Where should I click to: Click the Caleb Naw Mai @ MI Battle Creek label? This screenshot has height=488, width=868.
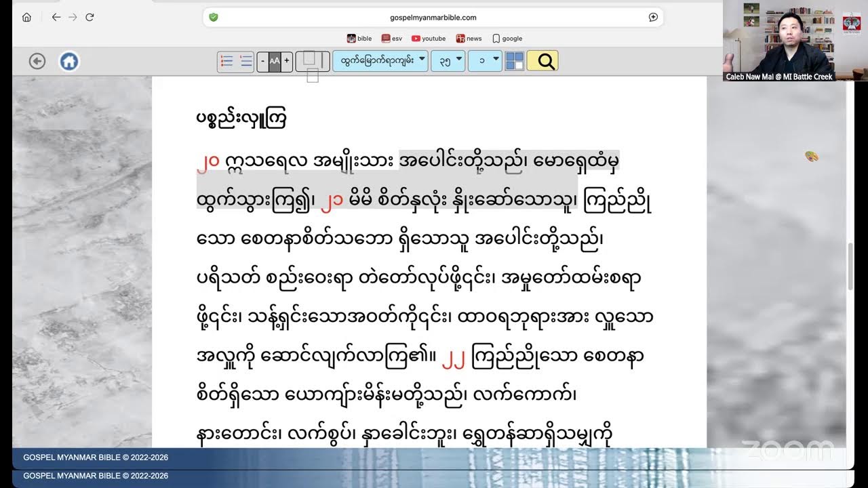(x=779, y=77)
